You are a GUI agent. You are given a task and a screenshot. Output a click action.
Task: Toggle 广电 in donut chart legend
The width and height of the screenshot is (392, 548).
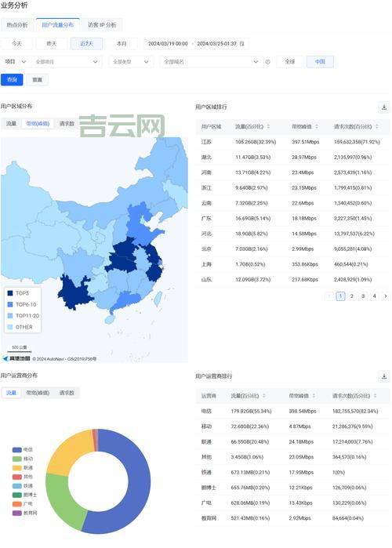[x=23, y=504]
